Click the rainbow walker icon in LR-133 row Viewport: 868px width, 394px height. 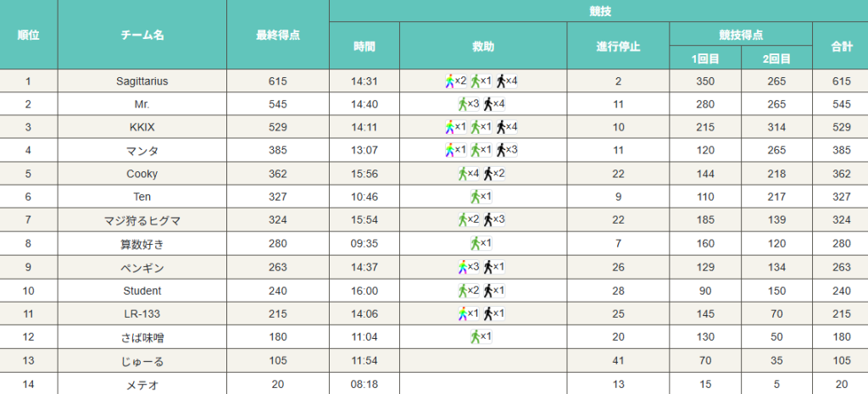tap(463, 314)
